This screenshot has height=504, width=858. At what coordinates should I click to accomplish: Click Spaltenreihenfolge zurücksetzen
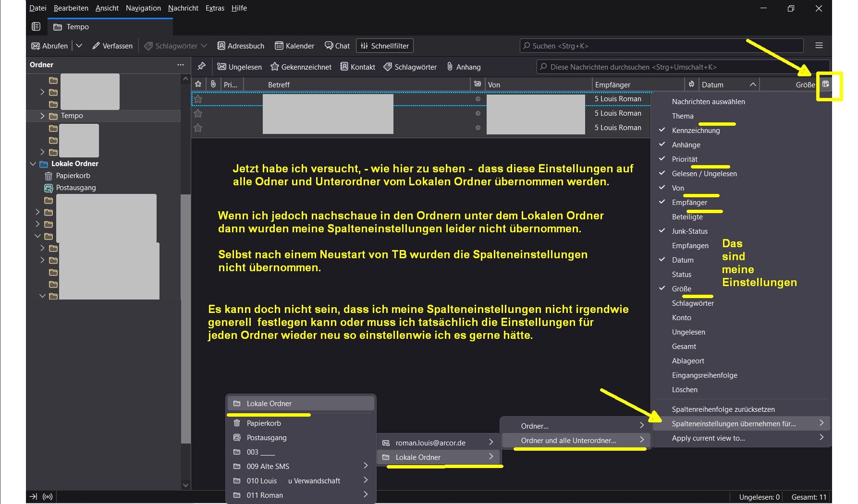pyautogui.click(x=723, y=409)
